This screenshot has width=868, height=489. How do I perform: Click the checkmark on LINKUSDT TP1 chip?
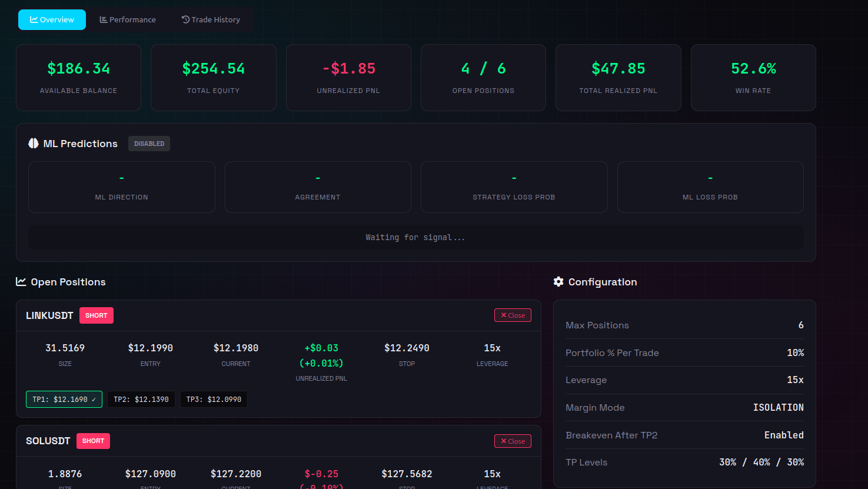[94, 399]
